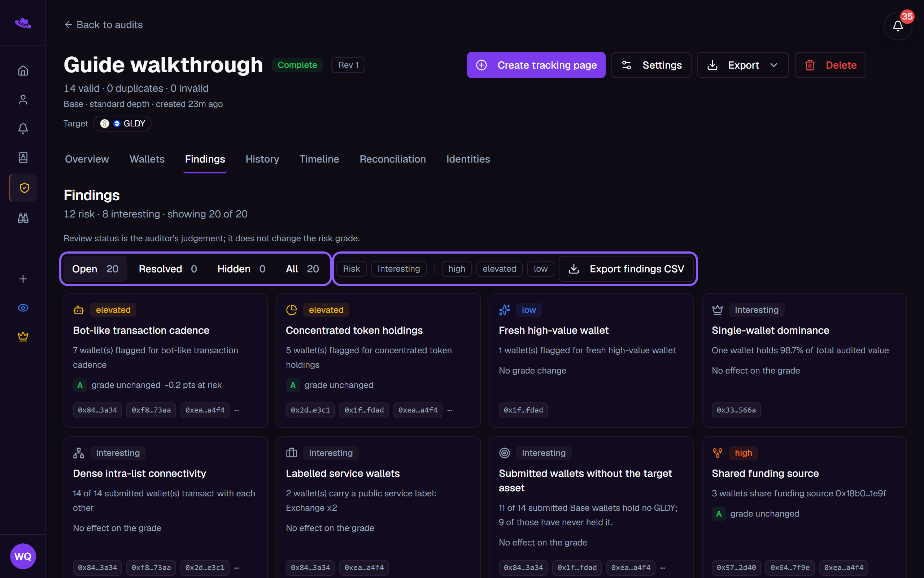Expand more wallets on Bot-like cadence card
Screen dimensions: 924x578
point(237,410)
